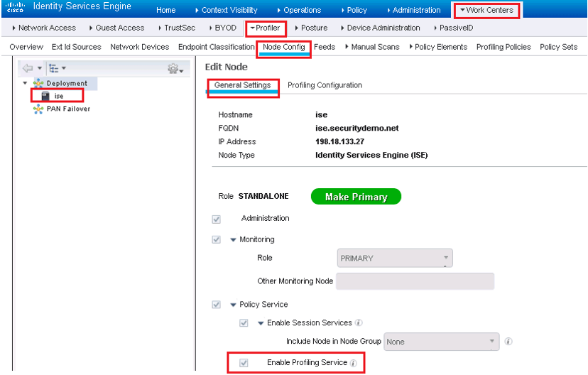Toggle Enable Session Services checkbox

[x=244, y=323]
